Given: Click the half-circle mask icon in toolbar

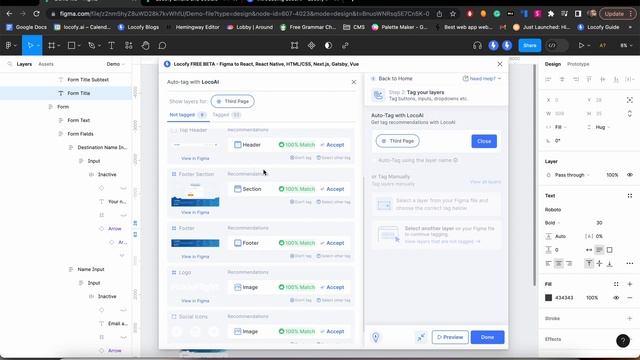Looking at the screenshot, I should (328, 46).
